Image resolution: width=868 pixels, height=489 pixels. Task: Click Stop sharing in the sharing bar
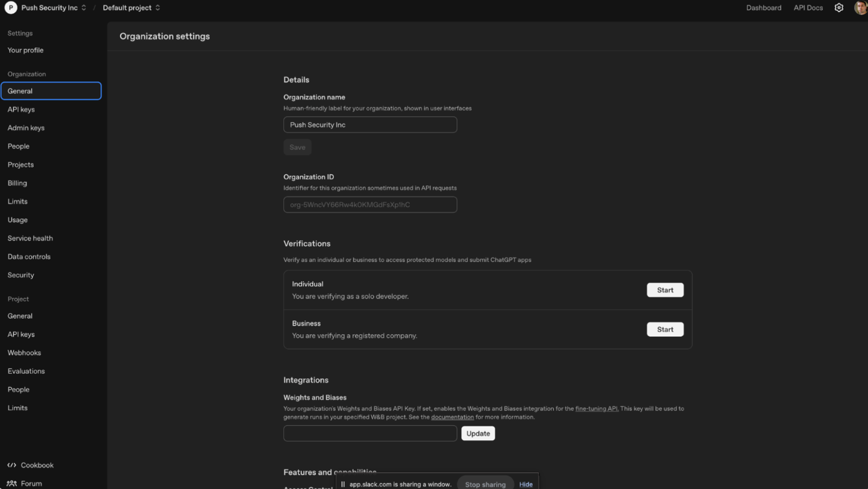click(x=485, y=484)
